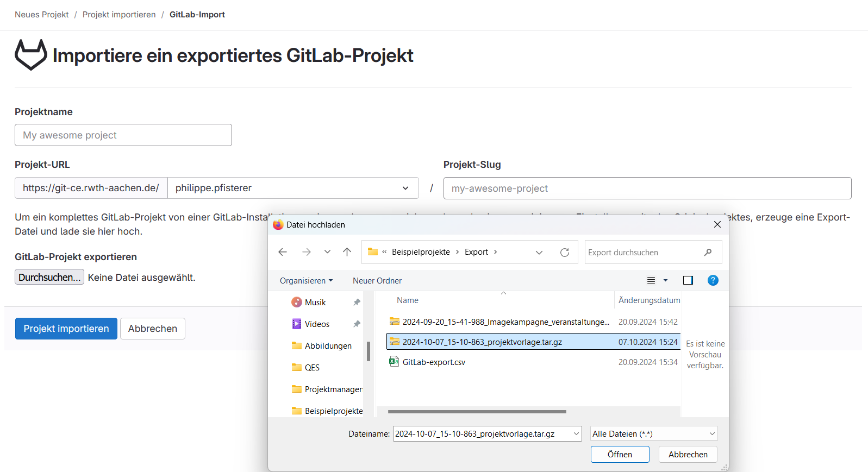The height and width of the screenshot is (472, 868).
Task: Click the Firefox icon in dialog title
Action: pos(278,224)
